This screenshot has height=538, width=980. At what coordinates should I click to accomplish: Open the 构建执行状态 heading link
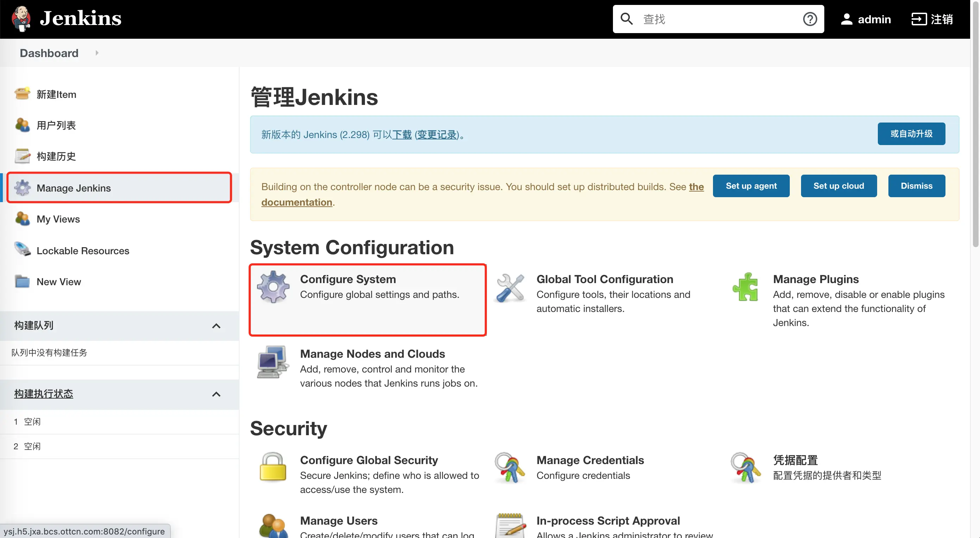coord(43,394)
